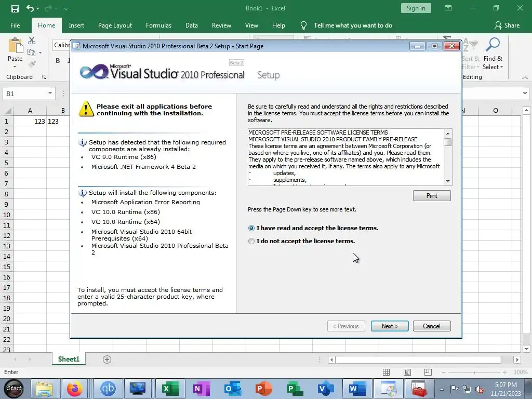Open Windows Explorer from the taskbar
This screenshot has width=532, height=399.
[45, 389]
